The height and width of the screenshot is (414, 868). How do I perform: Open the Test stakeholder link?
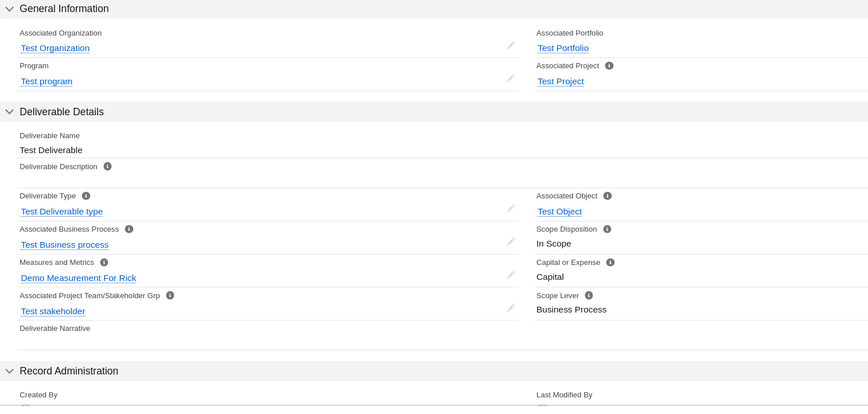click(53, 311)
